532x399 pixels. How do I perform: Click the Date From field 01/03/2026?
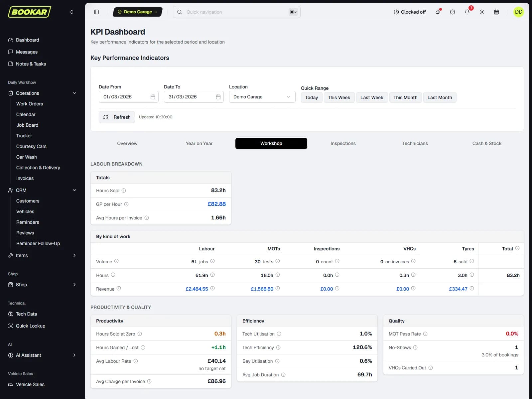click(x=129, y=97)
